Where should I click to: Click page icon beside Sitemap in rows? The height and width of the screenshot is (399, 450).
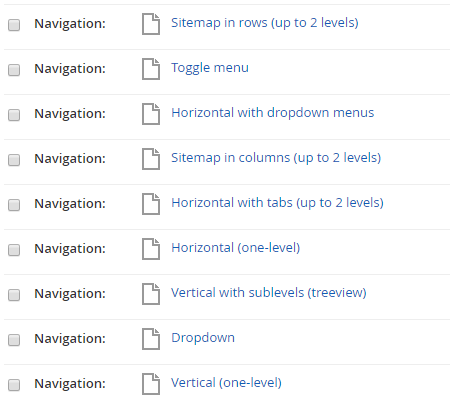151,24
